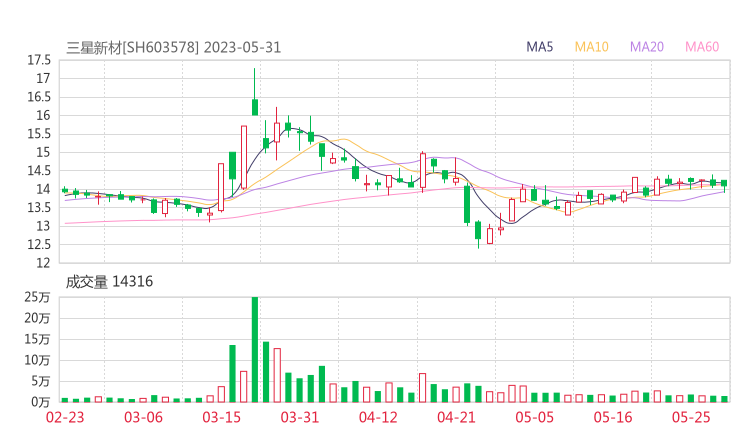The width and height of the screenshot is (740, 440).
Task: Click the MA5 legend label
Action: click(539, 47)
